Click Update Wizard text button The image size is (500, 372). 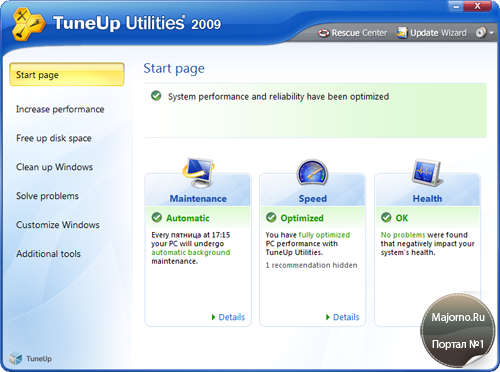(438, 33)
